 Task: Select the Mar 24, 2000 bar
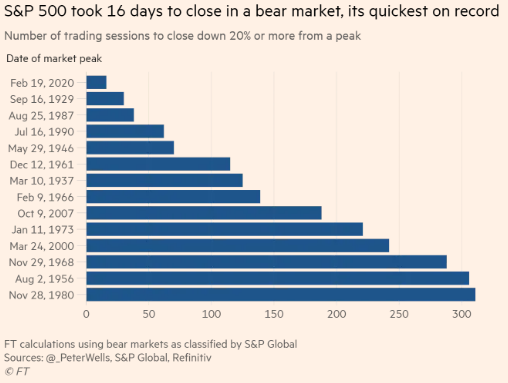238,246
